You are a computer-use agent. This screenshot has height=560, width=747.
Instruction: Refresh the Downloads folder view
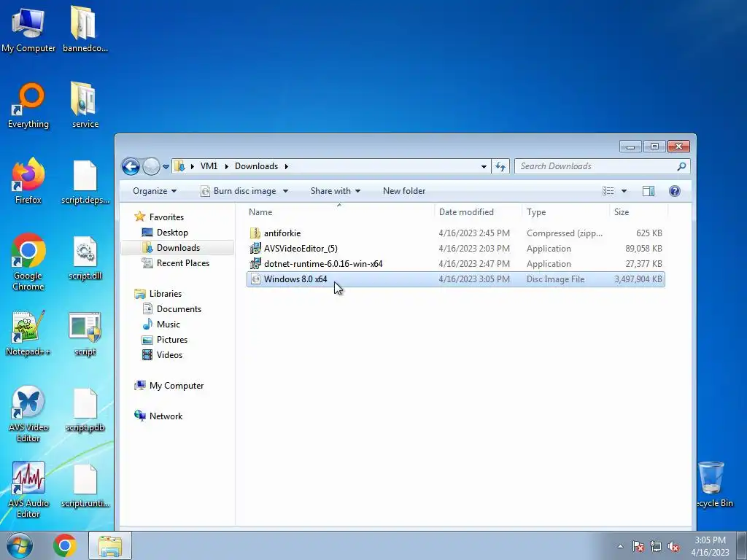click(x=500, y=166)
